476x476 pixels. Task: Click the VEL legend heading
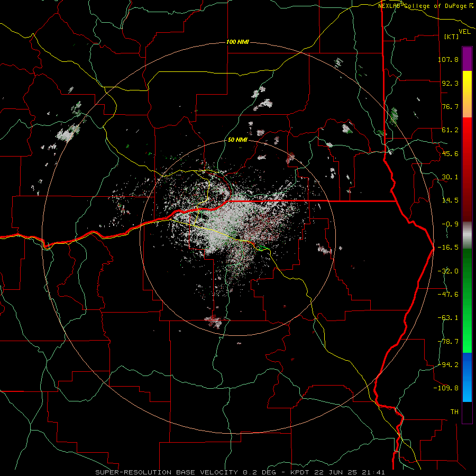coord(464,32)
